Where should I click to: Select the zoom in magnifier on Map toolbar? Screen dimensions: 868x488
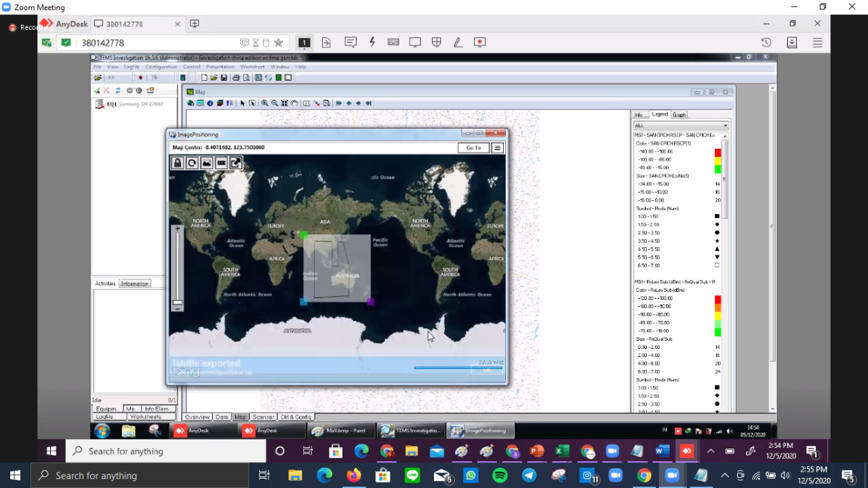point(265,103)
